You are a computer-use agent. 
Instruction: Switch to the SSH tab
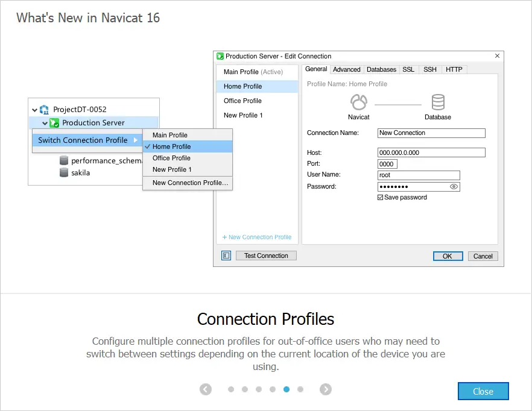(429, 69)
